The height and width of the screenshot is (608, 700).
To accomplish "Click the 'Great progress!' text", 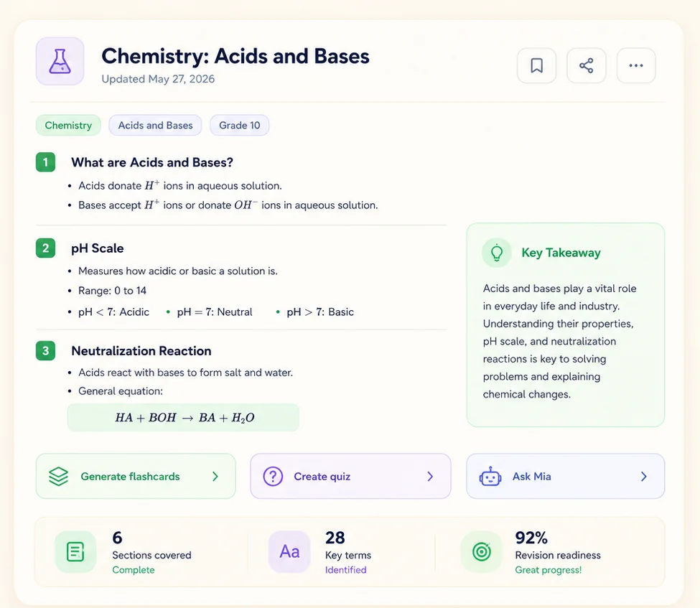I will tap(549, 570).
